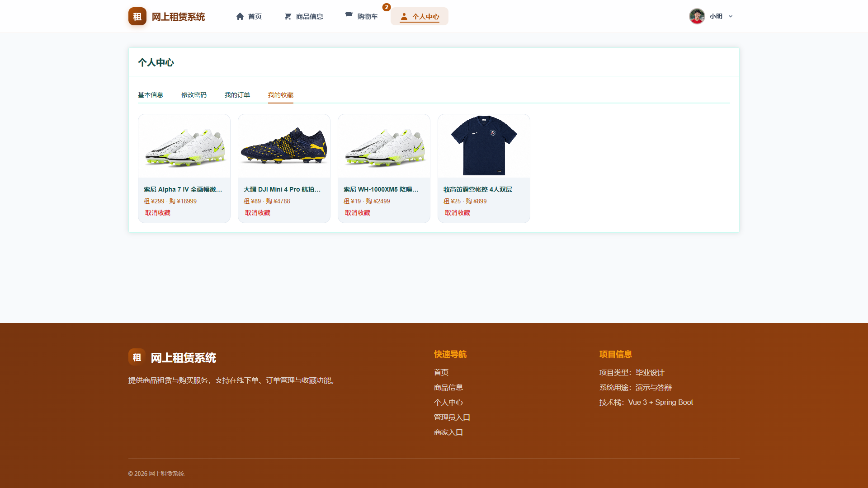Cancel favorite for 索尼 WH-1000XM5
The width and height of the screenshot is (868, 488).
point(358,213)
